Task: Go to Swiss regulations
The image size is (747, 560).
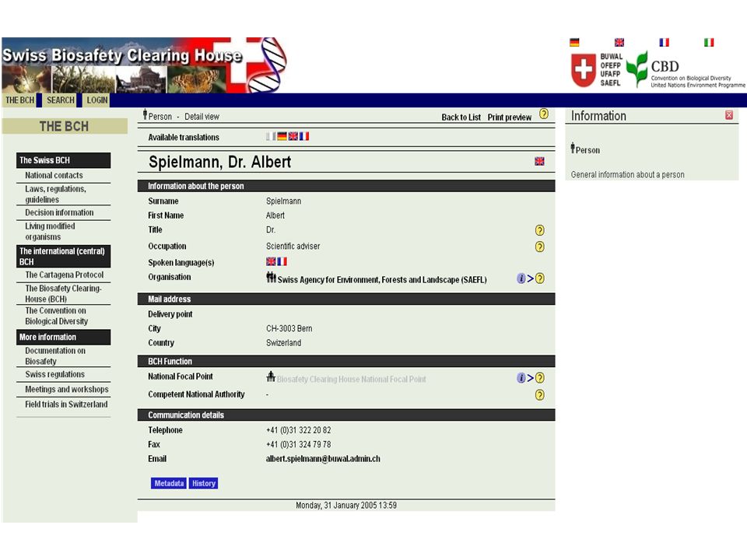Action: (x=54, y=374)
